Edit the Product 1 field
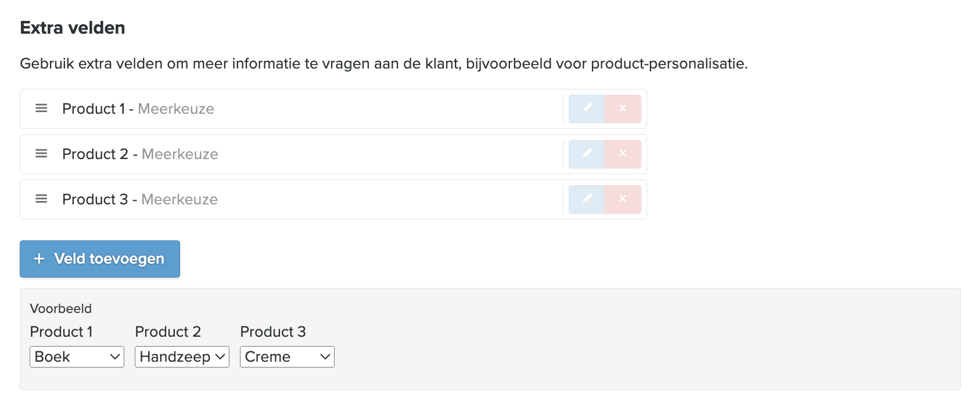The height and width of the screenshot is (407, 980). (x=586, y=109)
